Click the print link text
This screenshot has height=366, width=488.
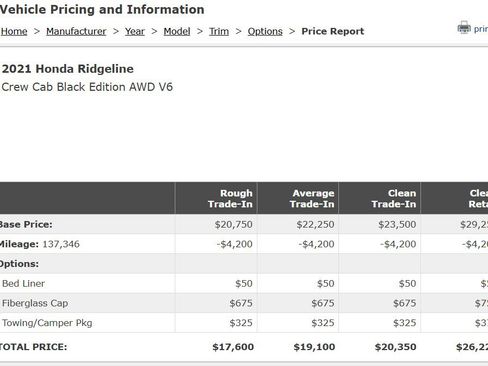481,29
